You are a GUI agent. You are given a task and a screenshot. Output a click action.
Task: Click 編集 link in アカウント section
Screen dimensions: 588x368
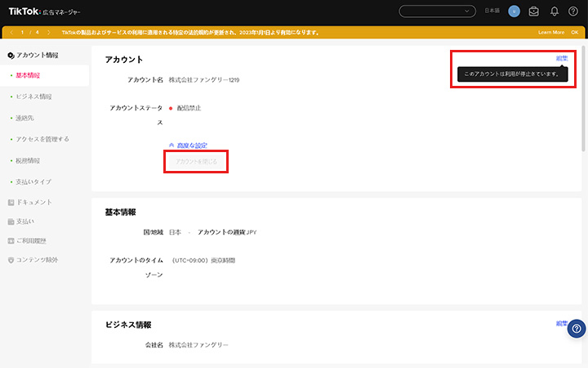(x=562, y=58)
